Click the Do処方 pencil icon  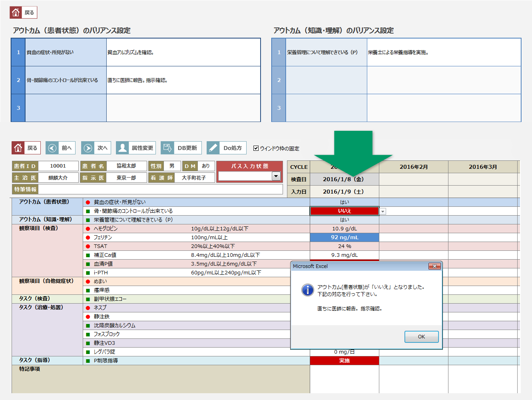213,148
